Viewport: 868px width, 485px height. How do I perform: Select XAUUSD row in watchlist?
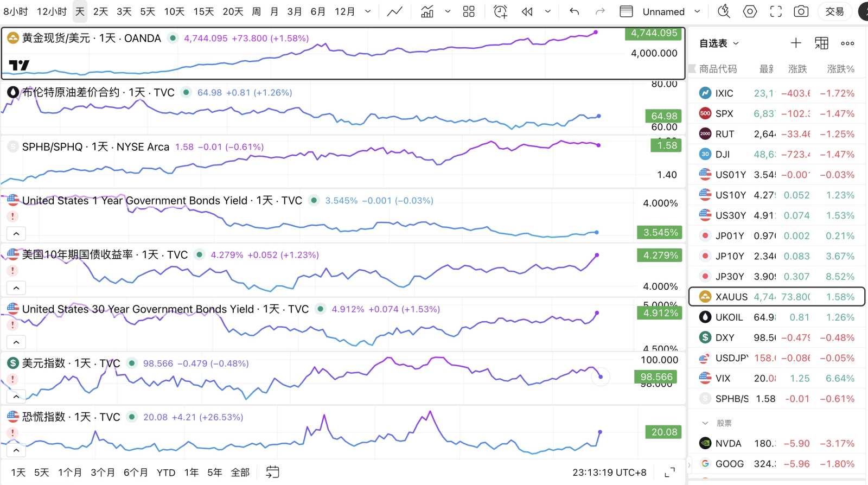point(777,297)
